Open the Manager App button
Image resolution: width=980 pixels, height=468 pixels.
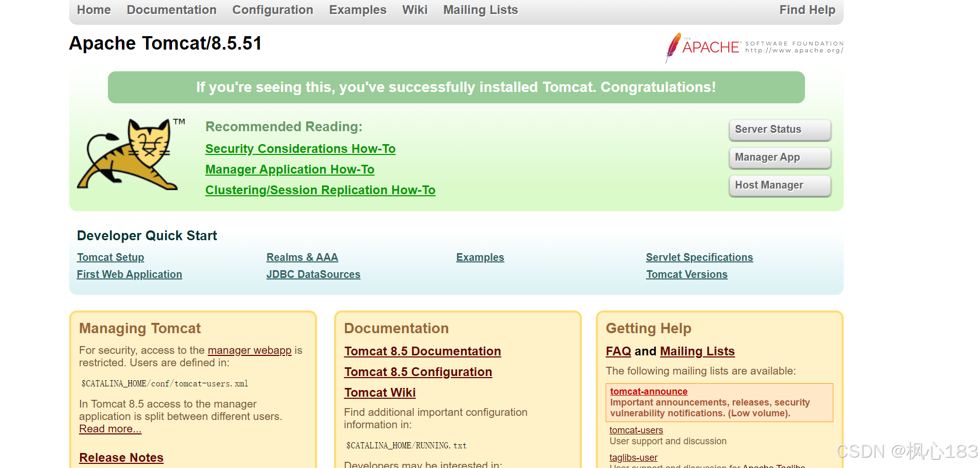(780, 158)
